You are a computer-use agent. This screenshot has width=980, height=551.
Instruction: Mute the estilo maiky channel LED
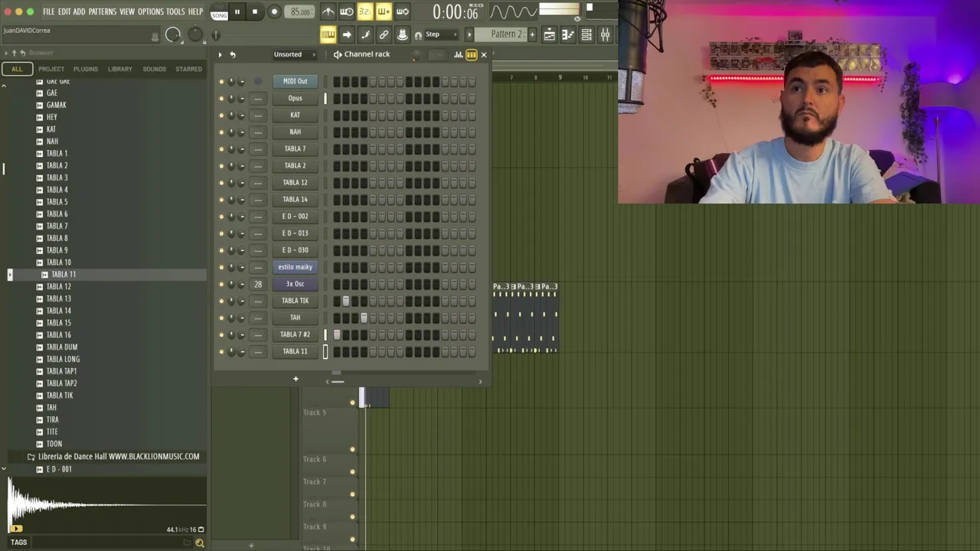pyautogui.click(x=221, y=267)
